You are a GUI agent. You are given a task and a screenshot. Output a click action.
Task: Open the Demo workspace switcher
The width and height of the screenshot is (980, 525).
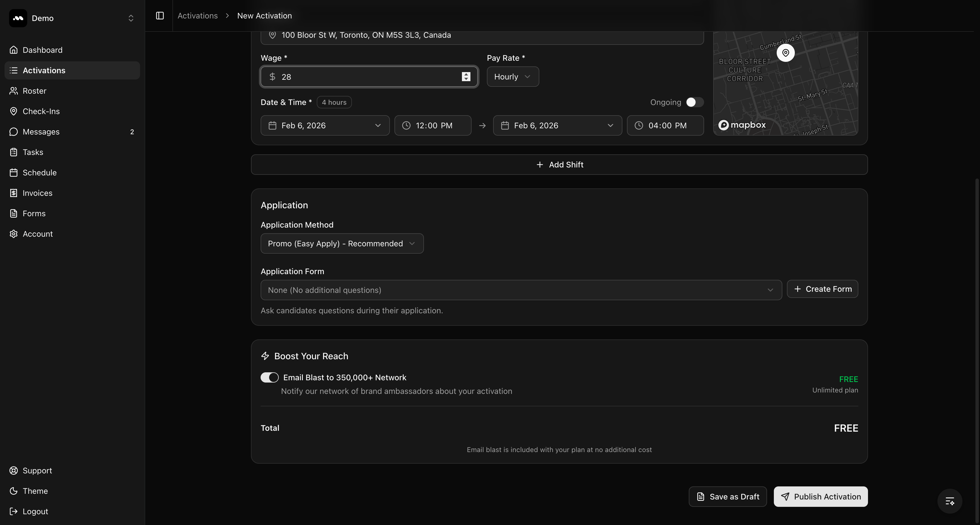pos(72,18)
